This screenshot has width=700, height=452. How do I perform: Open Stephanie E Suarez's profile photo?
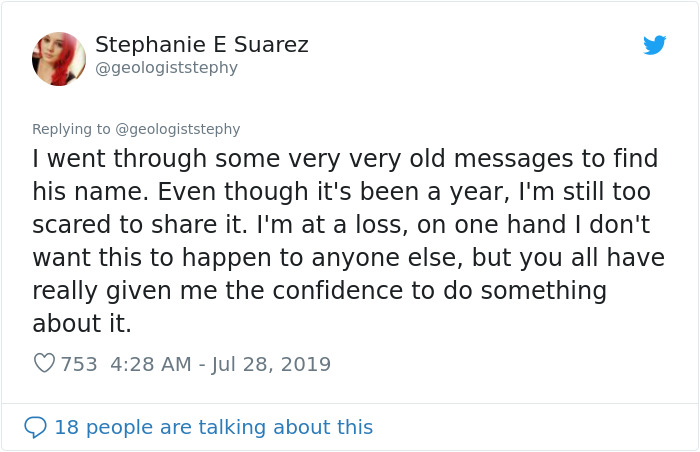tap(59, 58)
